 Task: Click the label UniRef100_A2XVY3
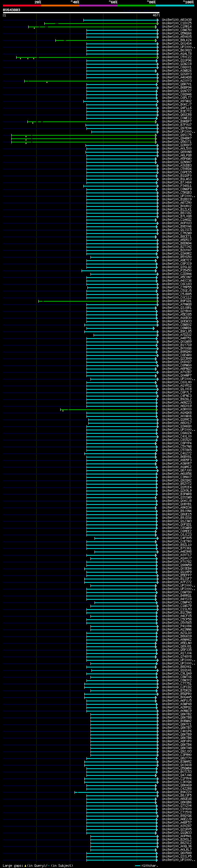click(177, 81)
